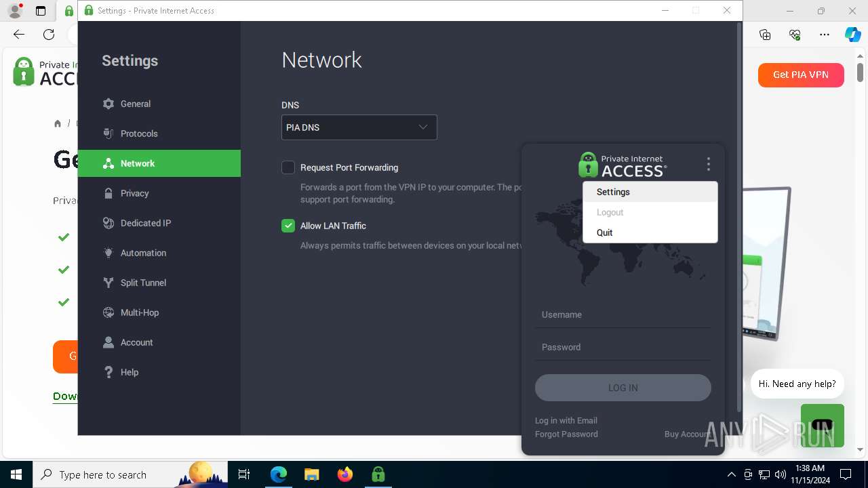
Task: Open Edge Collections icon
Action: pyautogui.click(x=765, y=35)
